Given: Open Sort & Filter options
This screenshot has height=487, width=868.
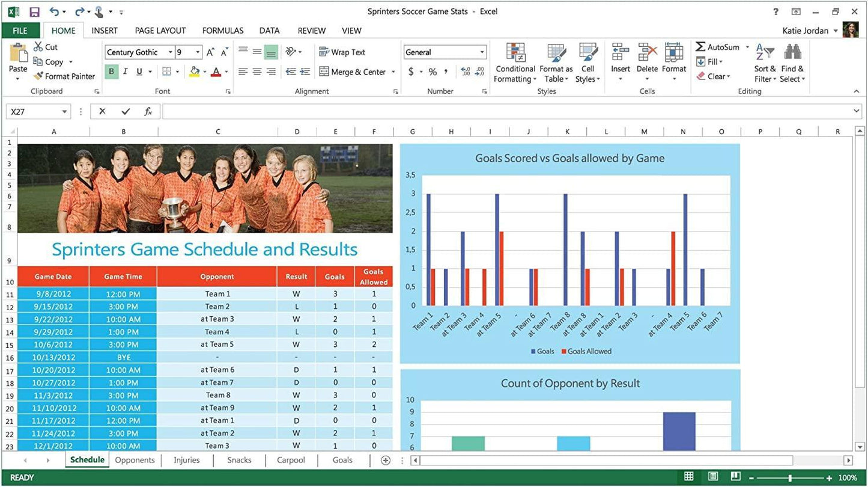Looking at the screenshot, I should click(x=764, y=62).
